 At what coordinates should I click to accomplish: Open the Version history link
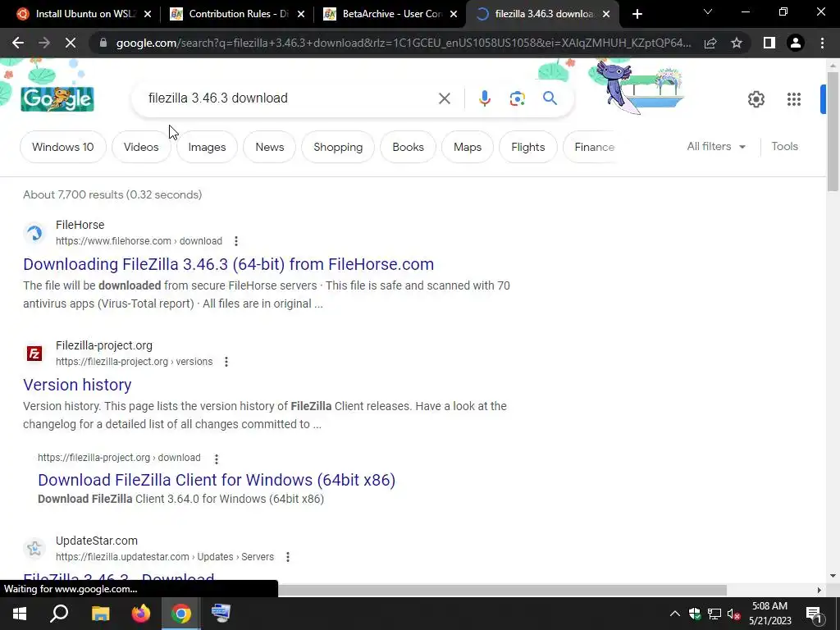coord(77,385)
